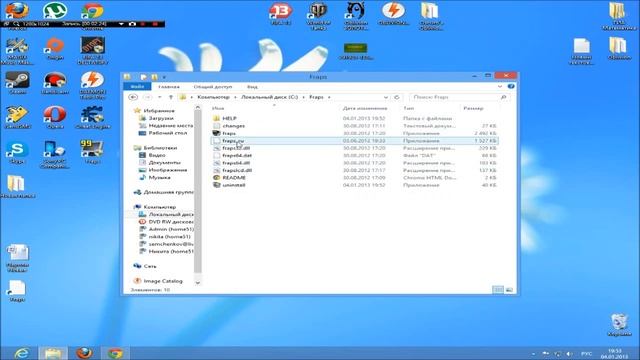Image resolution: width=640 pixels, height=360 pixels.
Task: Open Explorer help question mark icon
Action: pos(511,87)
